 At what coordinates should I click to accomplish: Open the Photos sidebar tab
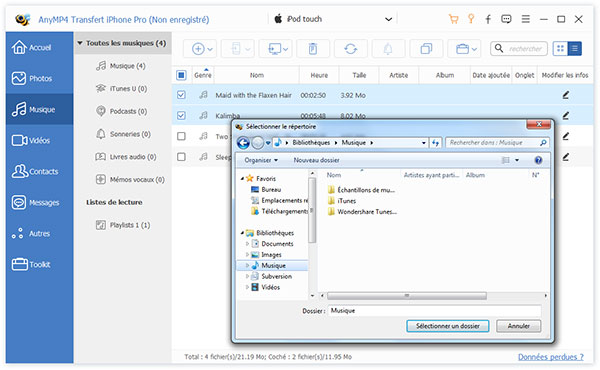click(x=39, y=78)
